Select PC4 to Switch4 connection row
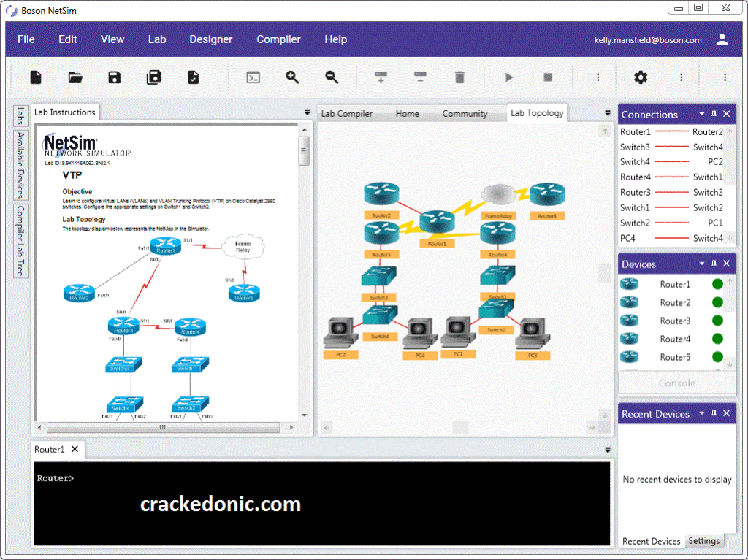 pyautogui.click(x=672, y=238)
